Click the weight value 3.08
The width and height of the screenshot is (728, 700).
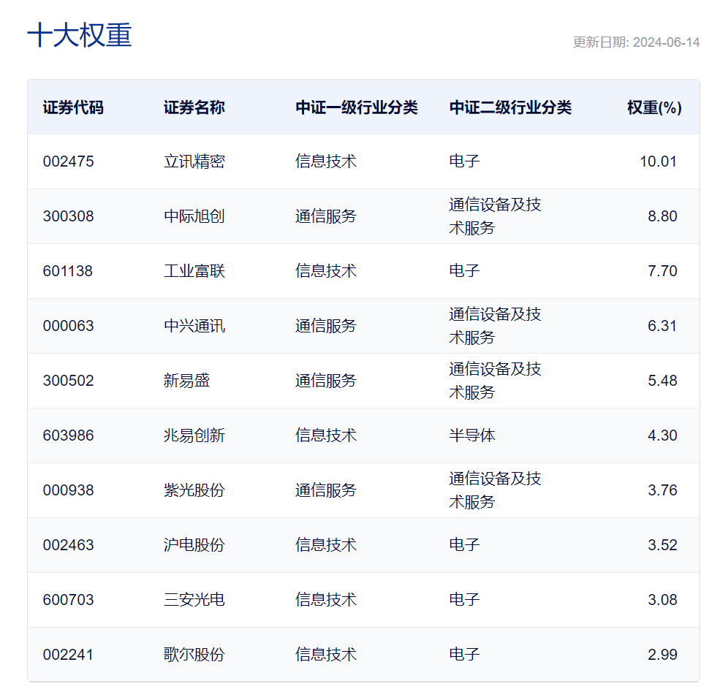pyautogui.click(x=662, y=600)
